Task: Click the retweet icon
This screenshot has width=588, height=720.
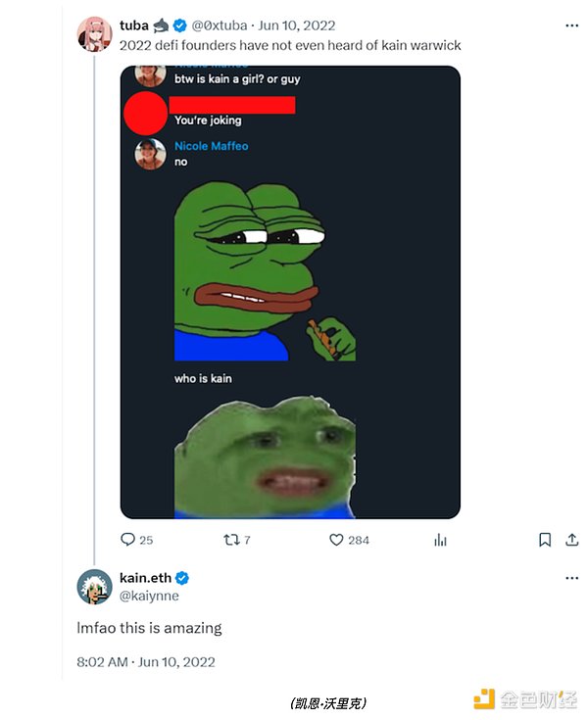Action: pyautogui.click(x=230, y=540)
